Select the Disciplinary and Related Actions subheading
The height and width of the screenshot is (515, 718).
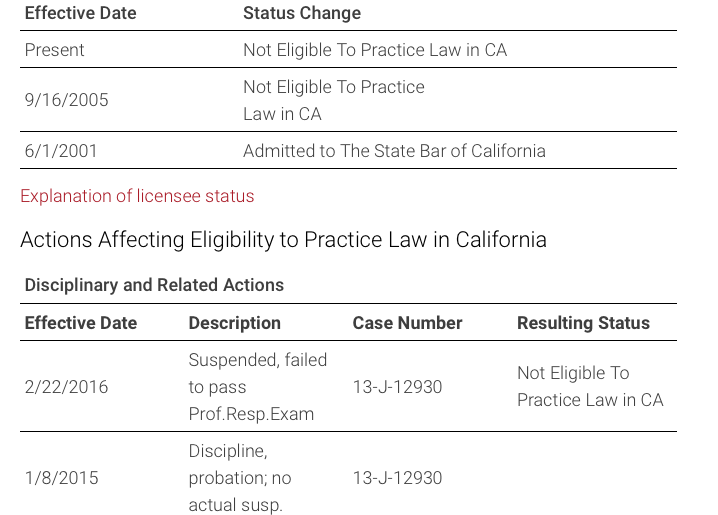pyautogui.click(x=154, y=285)
